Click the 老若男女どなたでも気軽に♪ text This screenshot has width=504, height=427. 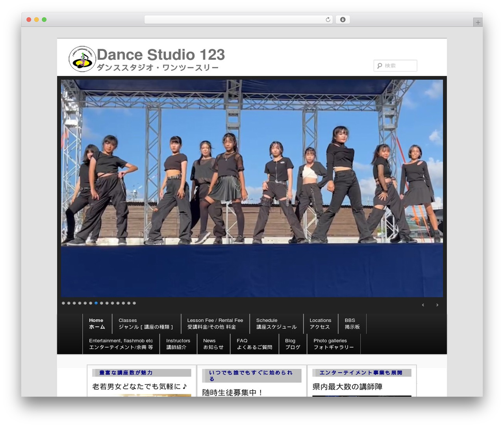pos(139,386)
